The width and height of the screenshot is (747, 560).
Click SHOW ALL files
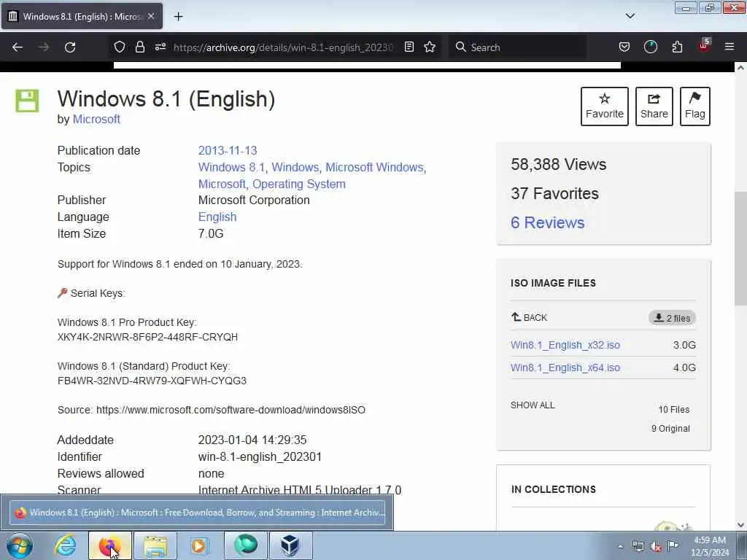tap(533, 405)
